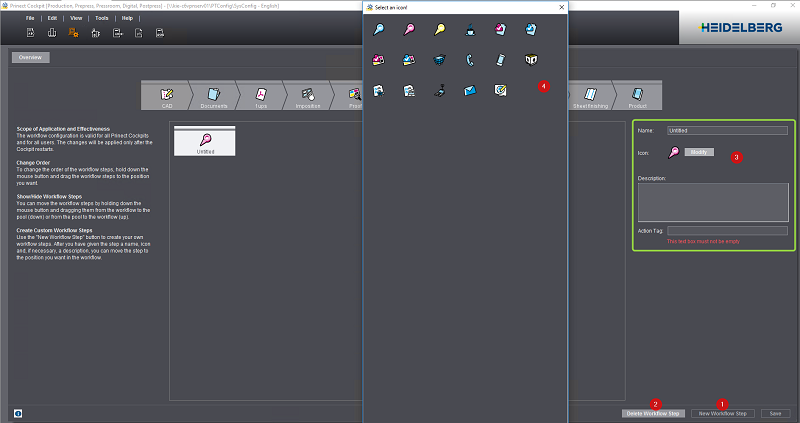Click into the Name text field
Image resolution: width=800 pixels, height=423 pixels.
coord(727,131)
